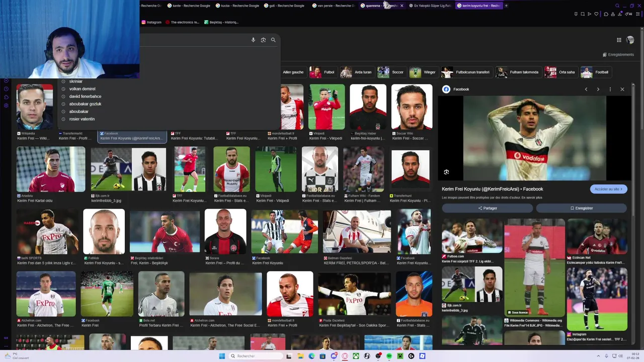Open the Instagram bookmark
This screenshot has height=362, width=644.
point(151,22)
